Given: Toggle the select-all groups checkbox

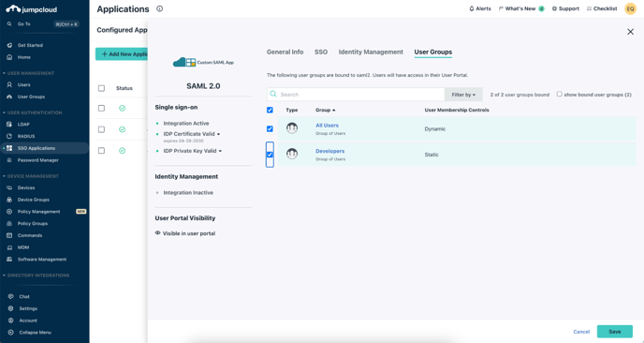Looking at the screenshot, I should (x=270, y=111).
